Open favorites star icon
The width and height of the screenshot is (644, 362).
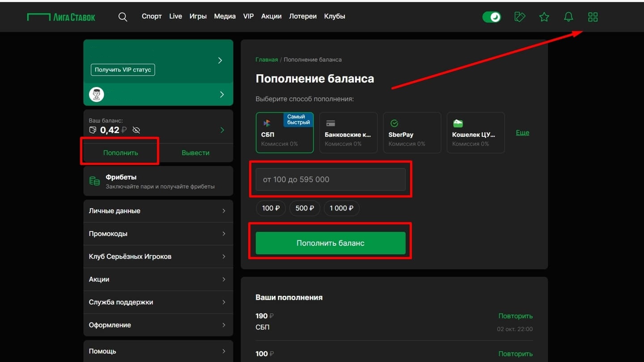click(544, 17)
